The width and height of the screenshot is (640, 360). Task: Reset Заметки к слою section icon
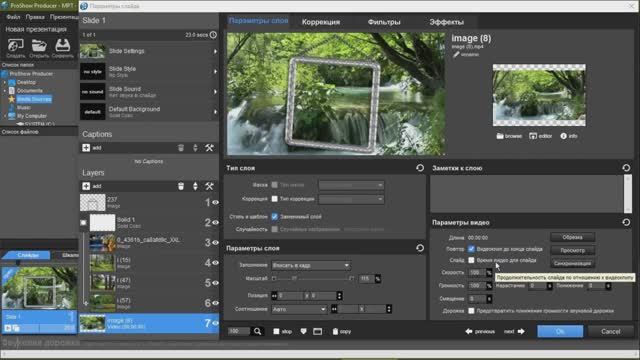tap(626, 168)
